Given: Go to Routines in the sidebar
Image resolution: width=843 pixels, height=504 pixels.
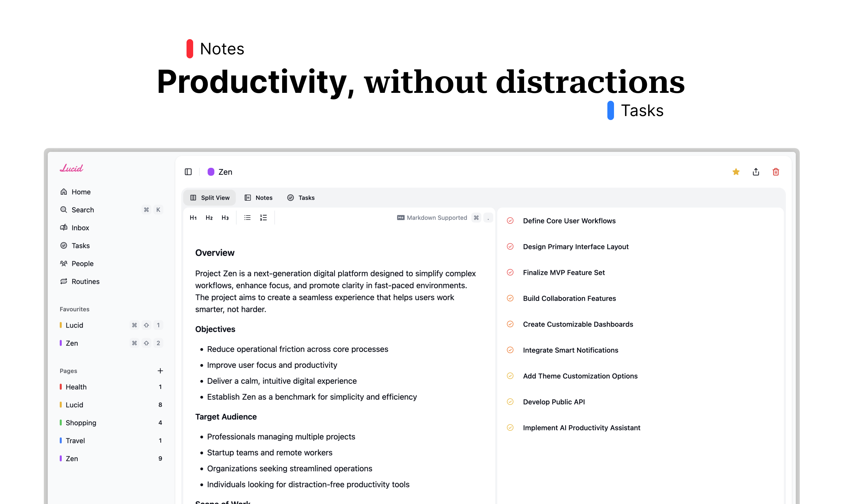Looking at the screenshot, I should click(x=85, y=282).
